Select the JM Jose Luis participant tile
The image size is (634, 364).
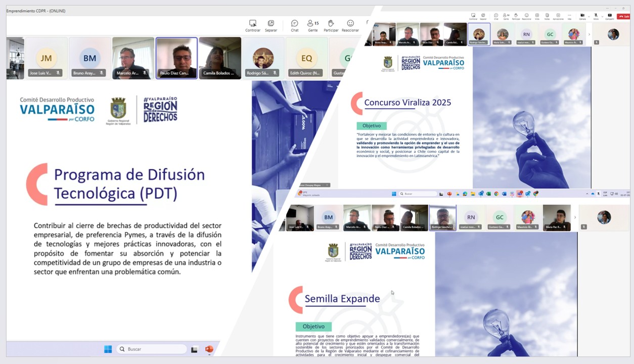(x=46, y=58)
